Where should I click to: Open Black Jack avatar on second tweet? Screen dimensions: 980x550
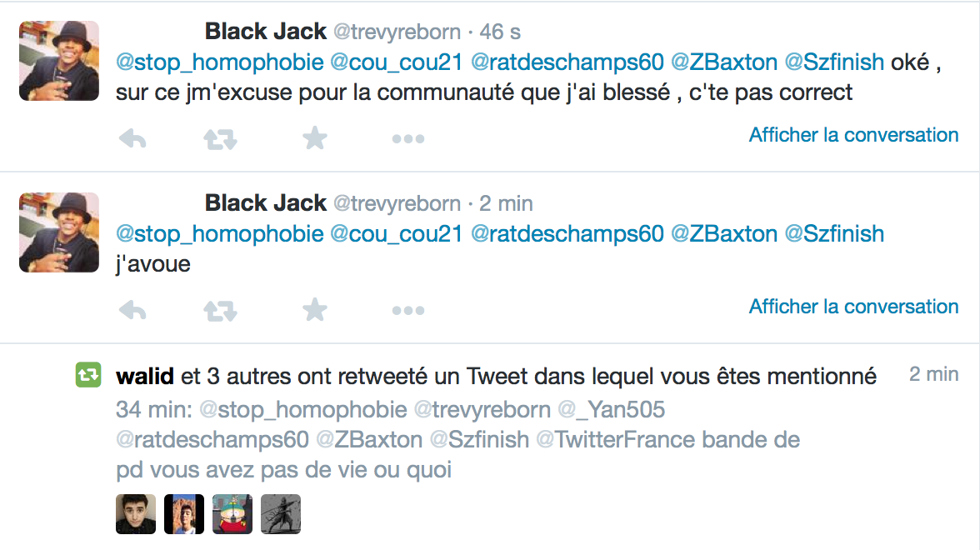[59, 232]
